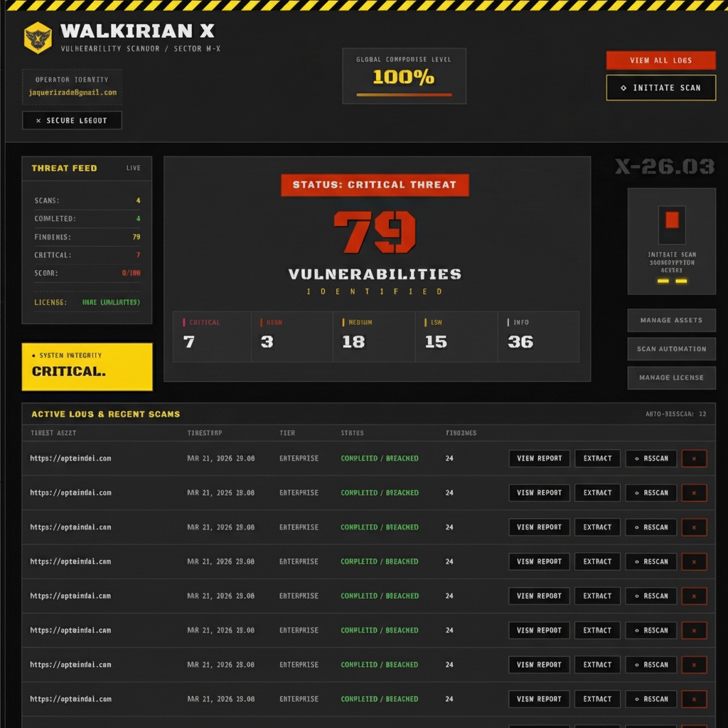Start a scan with Initiate Scan button
The width and height of the screenshot is (728, 728).
pyautogui.click(x=660, y=88)
